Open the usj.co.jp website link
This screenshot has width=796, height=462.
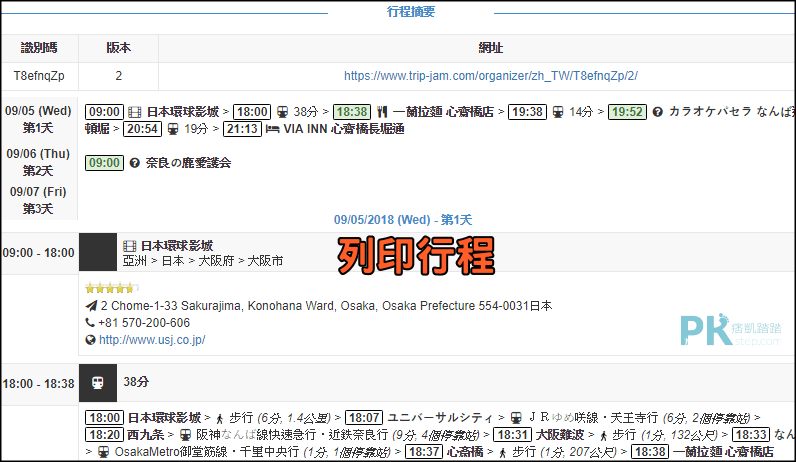click(152, 340)
